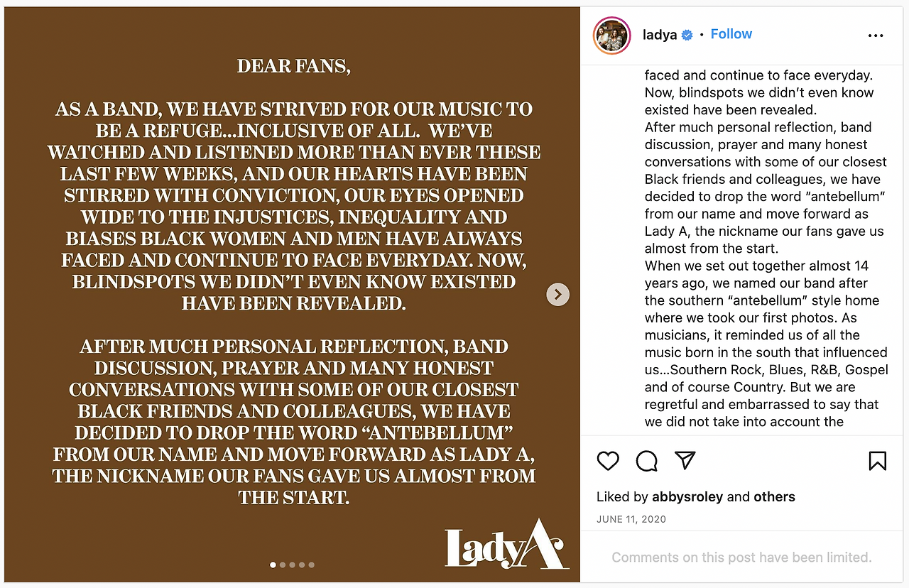The image size is (909, 588).
Task: Share the post using the paper plane icon
Action: (x=685, y=461)
